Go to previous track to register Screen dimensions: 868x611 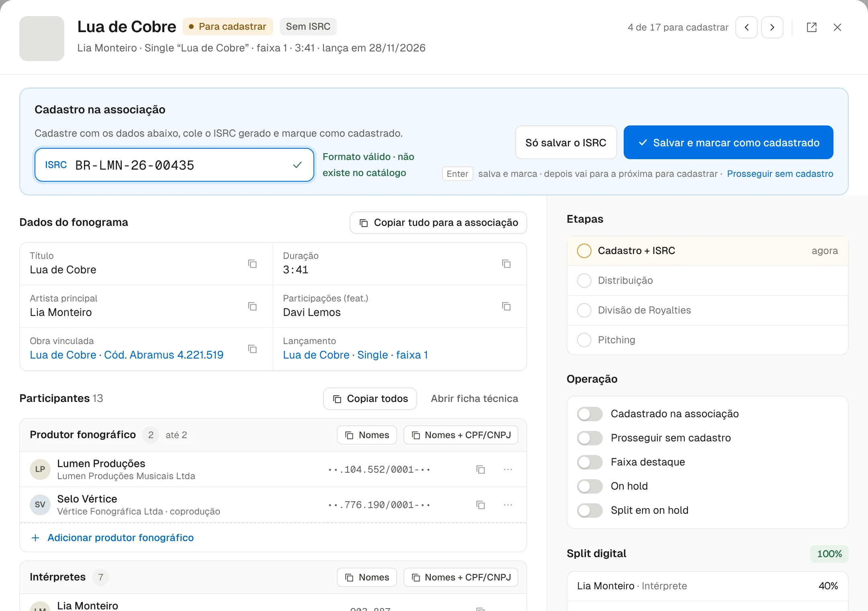[x=746, y=27]
